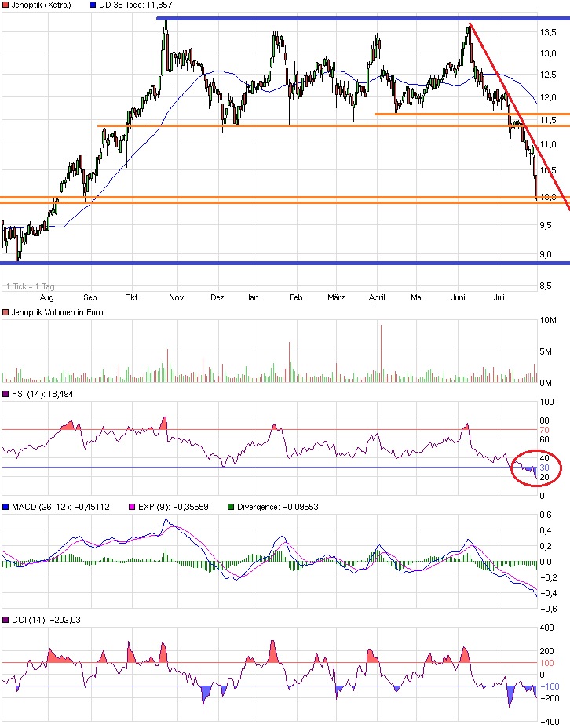Viewport: 570px width, 728px height.
Task: Click the blue 30 level label on RSI axis
Action: point(543,468)
